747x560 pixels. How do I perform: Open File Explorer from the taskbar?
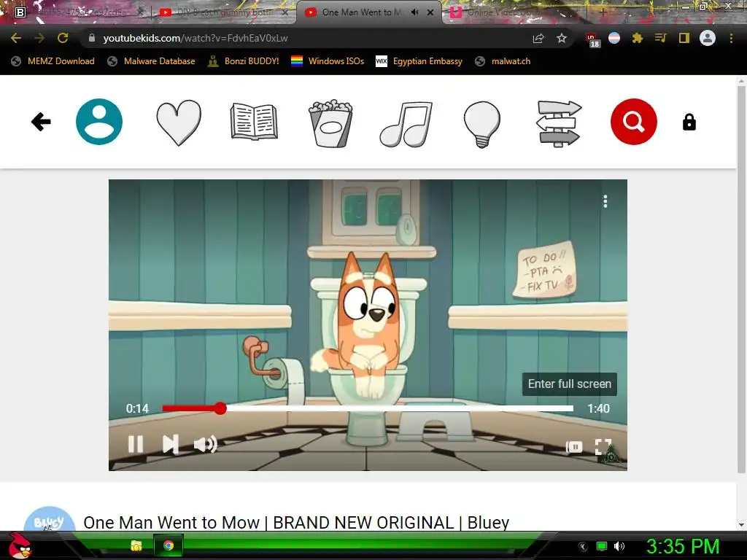[x=136, y=545]
